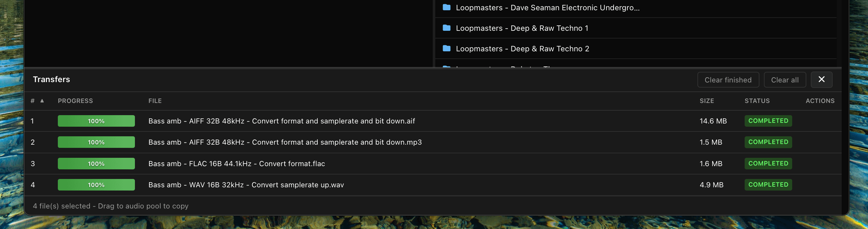Select the 'bit down.mp3' file name
This screenshot has height=229, width=868.
[285, 142]
